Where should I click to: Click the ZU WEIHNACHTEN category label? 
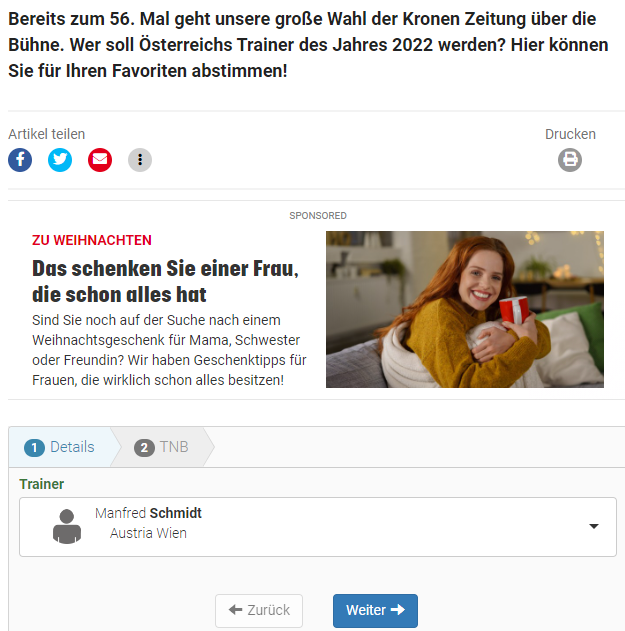click(x=92, y=240)
